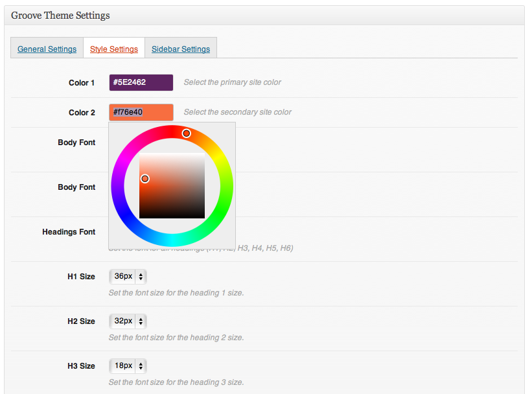532x394 pixels.
Task: Click the heading 3 size description text
Action: [x=176, y=382]
